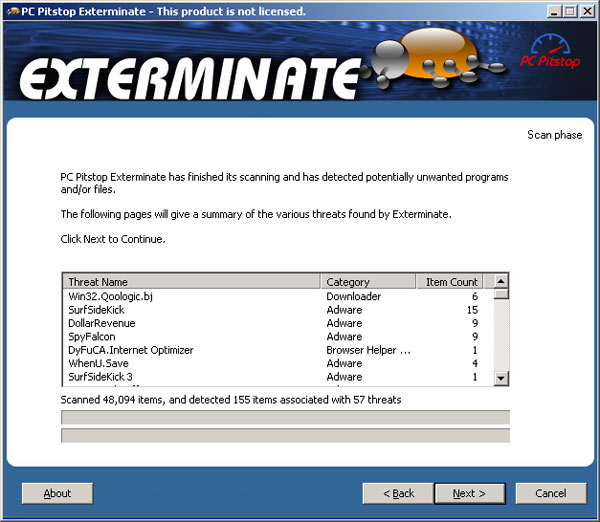
Task: Click the Scanned 48,094 items summary text
Action: pos(231,400)
